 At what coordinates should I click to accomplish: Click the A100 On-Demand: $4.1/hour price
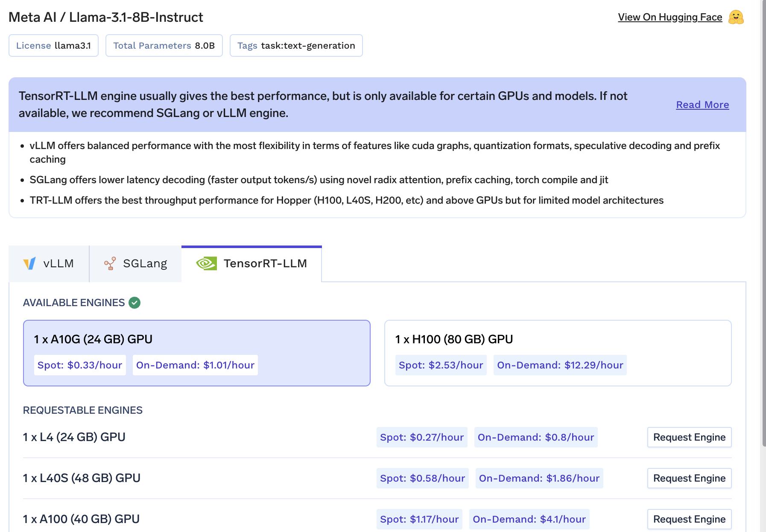click(x=529, y=519)
